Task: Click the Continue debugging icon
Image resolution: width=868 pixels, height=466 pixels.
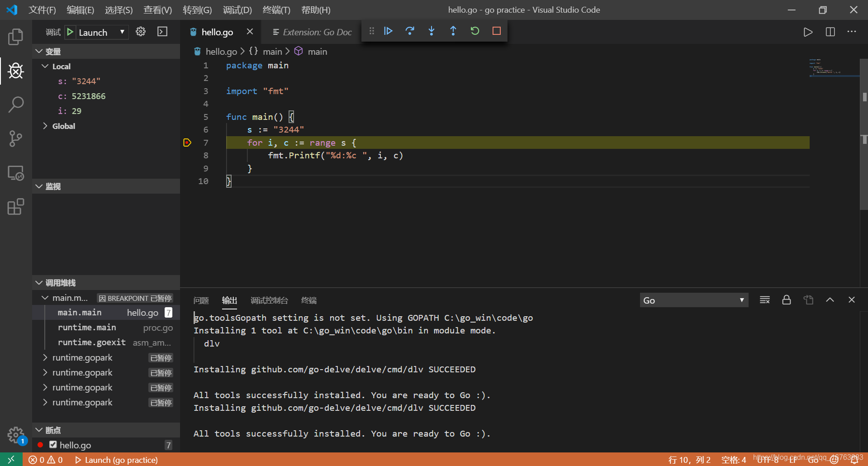Action: click(x=388, y=31)
